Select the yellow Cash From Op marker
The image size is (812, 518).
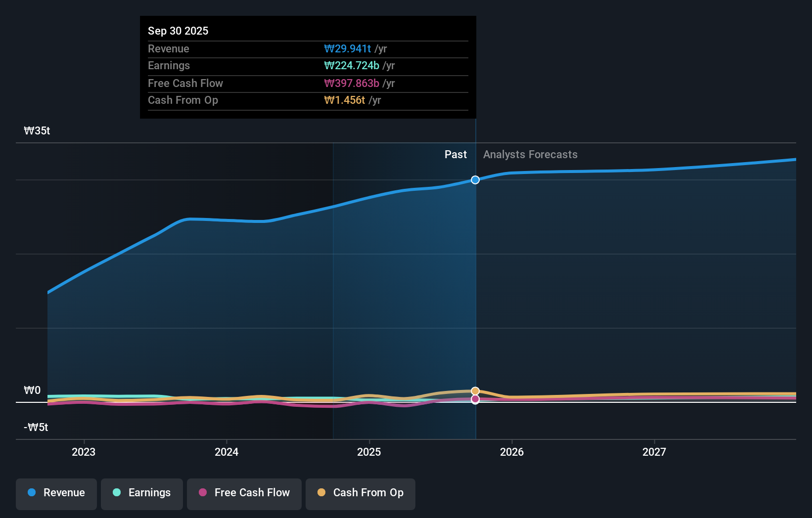475,391
